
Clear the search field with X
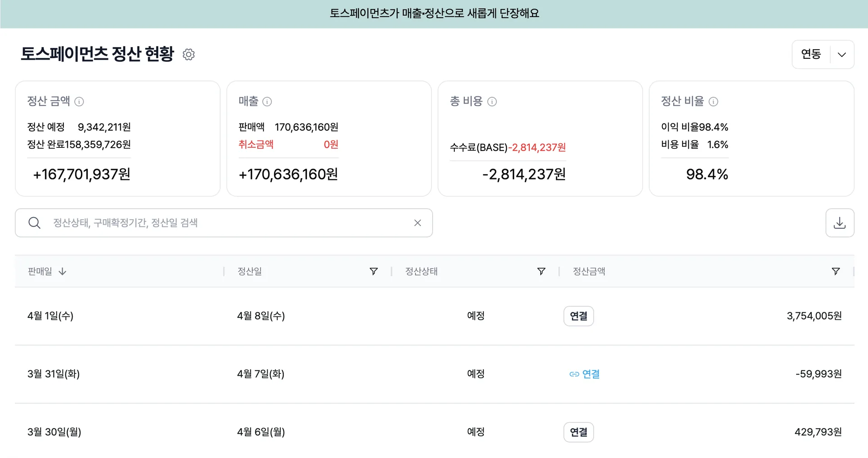click(418, 222)
